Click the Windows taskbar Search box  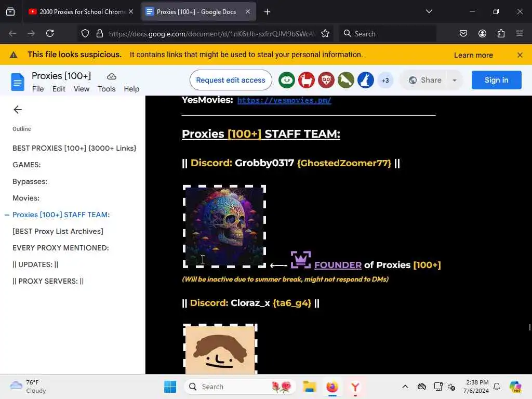pos(240,387)
